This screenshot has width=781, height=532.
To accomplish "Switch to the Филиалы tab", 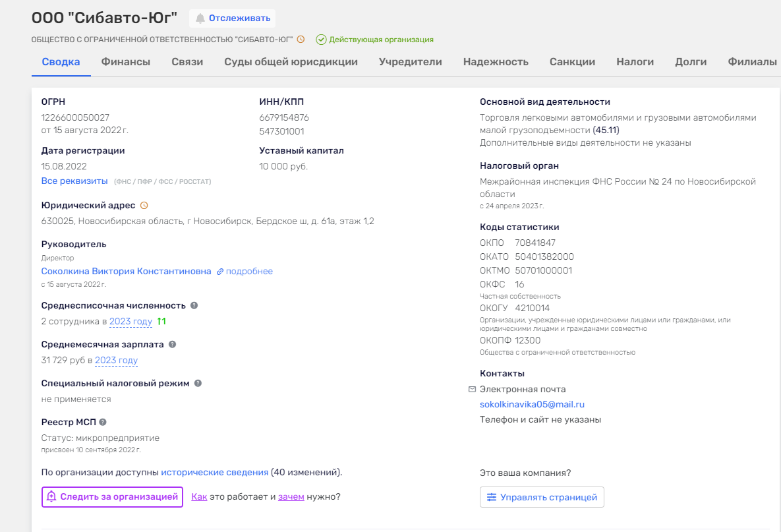I will [752, 62].
